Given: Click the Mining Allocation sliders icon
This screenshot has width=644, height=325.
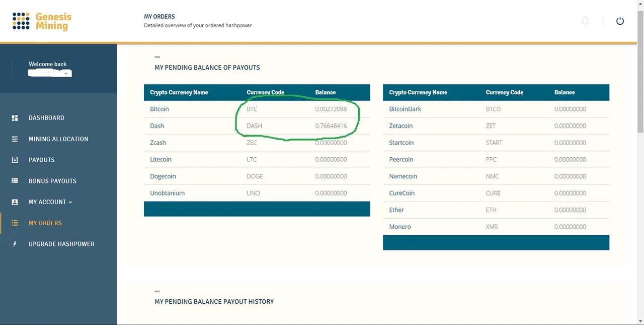Looking at the screenshot, I should point(15,139).
